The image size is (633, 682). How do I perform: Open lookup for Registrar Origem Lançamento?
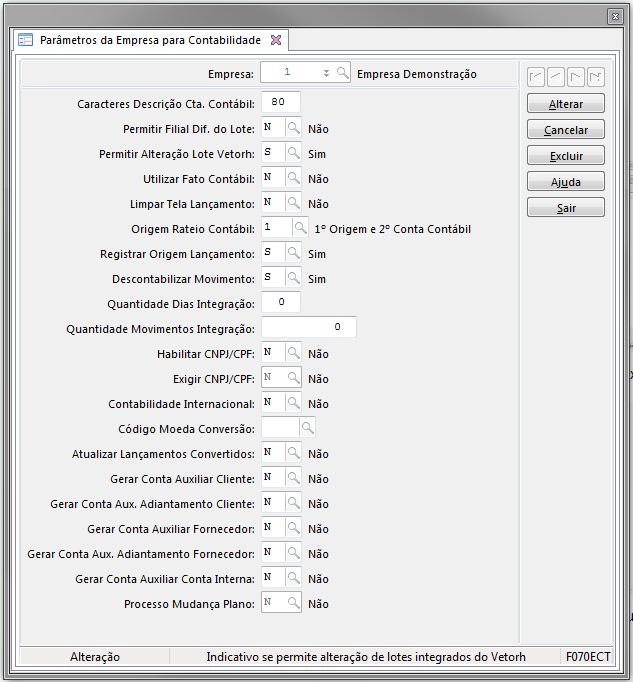[x=294, y=253]
